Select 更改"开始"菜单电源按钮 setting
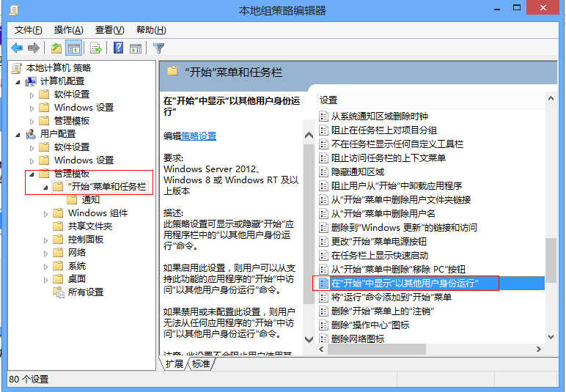Image resolution: width=566 pixels, height=392 pixels. tap(379, 241)
